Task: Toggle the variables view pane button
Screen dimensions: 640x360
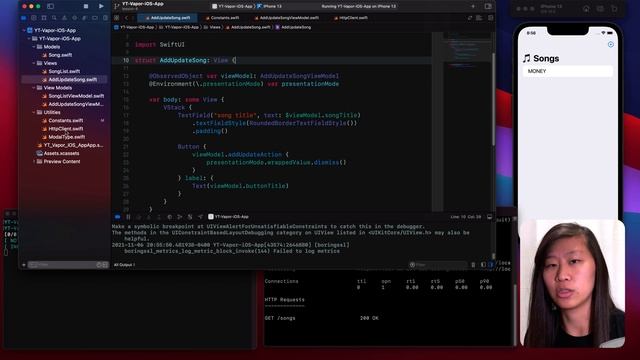Action: pos(483,265)
